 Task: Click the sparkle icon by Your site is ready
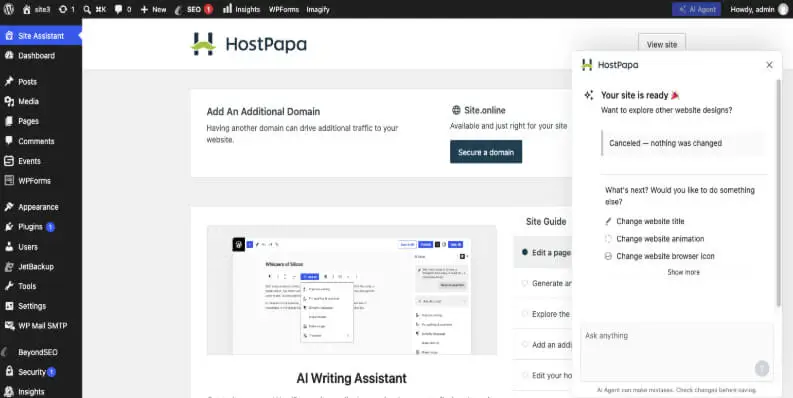[589, 95]
